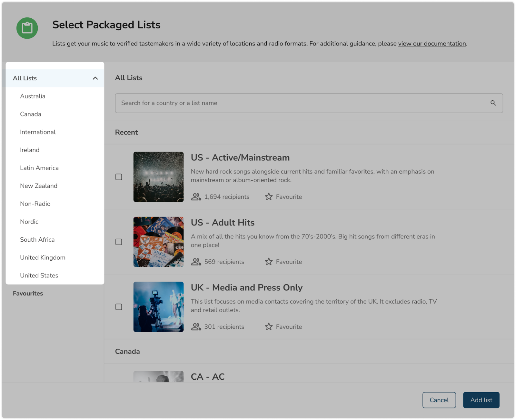Favourite the UK - Media and Press Only list
The width and height of the screenshot is (516, 420).
pyautogui.click(x=269, y=327)
